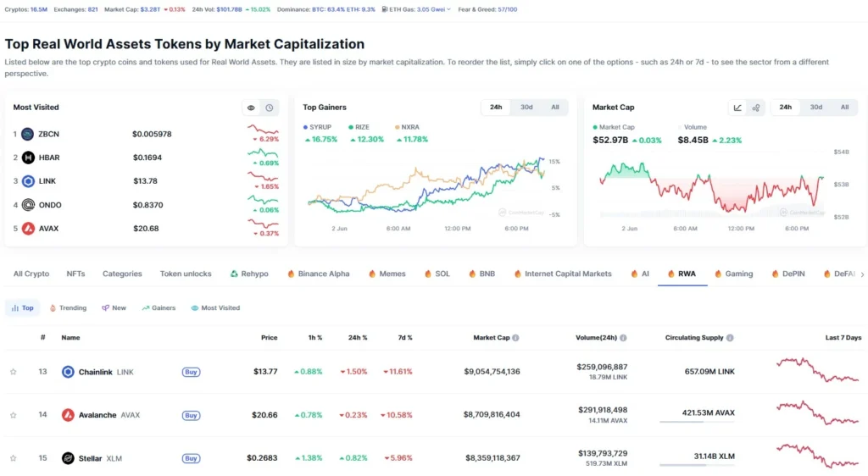Star Avalanche to add to watchlist
This screenshot has width=868, height=476.
[x=14, y=415]
